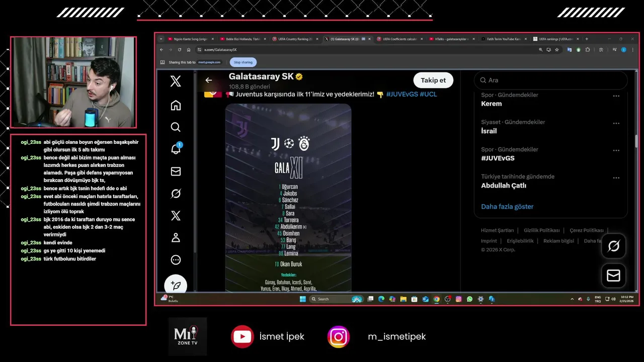The height and width of the screenshot is (362, 644).
Task: Open Chrome three-dot menu
Action: (632, 50)
